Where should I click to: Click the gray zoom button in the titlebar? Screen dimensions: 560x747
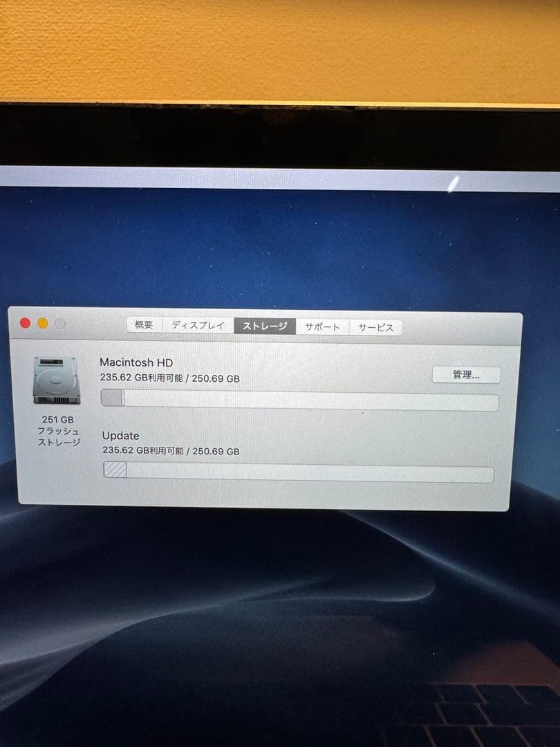(58, 322)
